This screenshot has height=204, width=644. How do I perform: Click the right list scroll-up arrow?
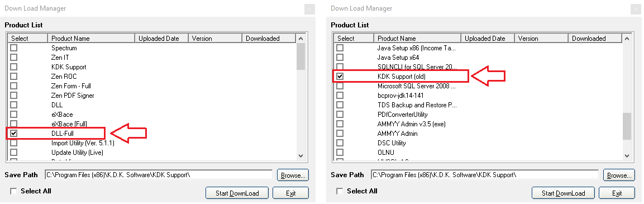point(627,39)
